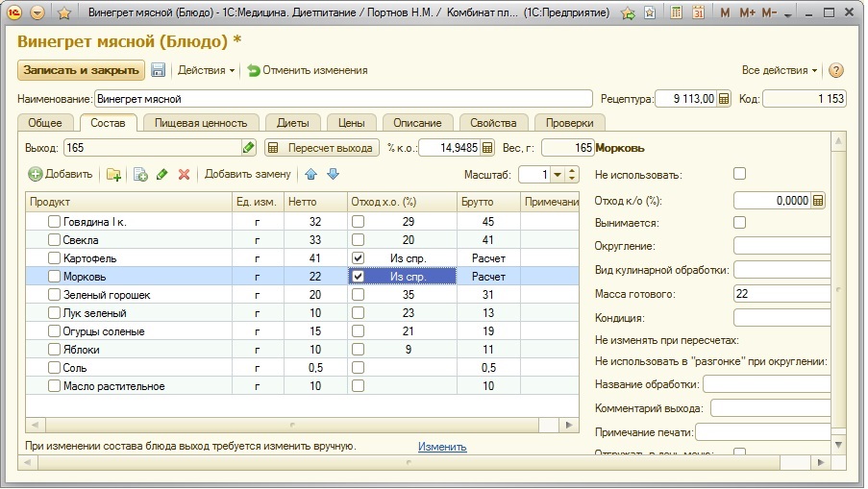This screenshot has width=868, height=489.
Task: Click the floppy disk save icon
Action: tap(159, 70)
